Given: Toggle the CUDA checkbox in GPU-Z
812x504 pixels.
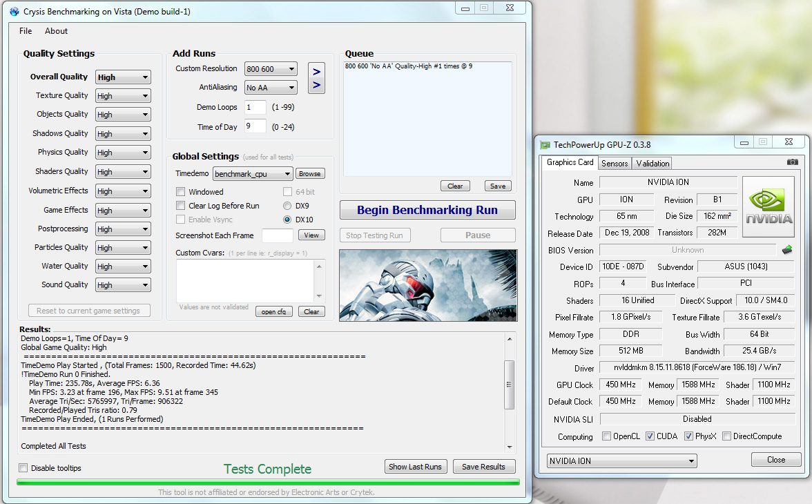Looking at the screenshot, I should 650,436.
